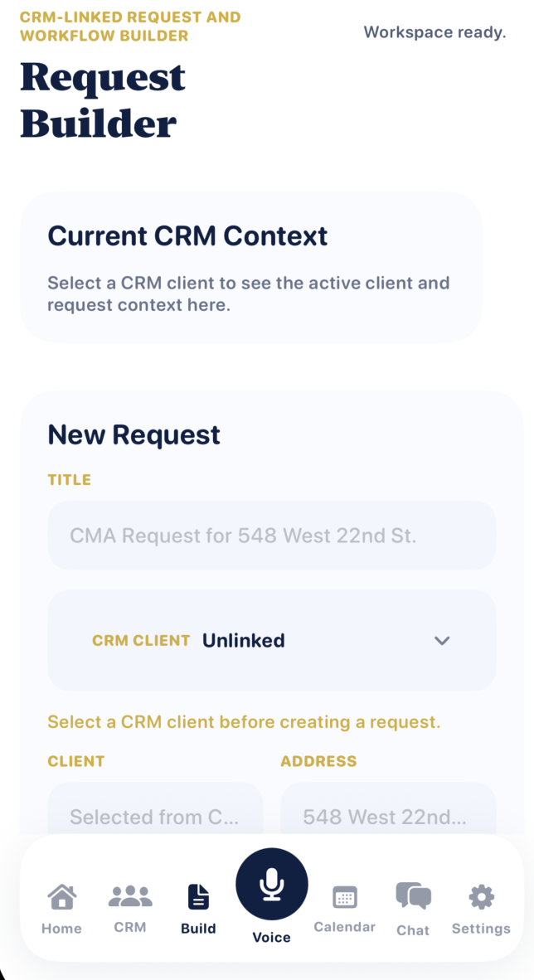
Task: Tap the Client field showing Selected from C...
Action: (x=155, y=817)
